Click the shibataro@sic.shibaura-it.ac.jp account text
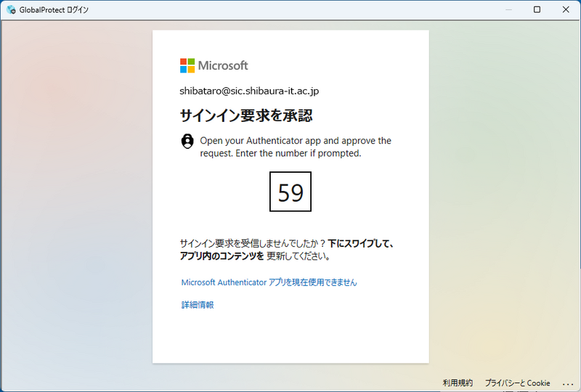The height and width of the screenshot is (392, 581). [x=249, y=91]
